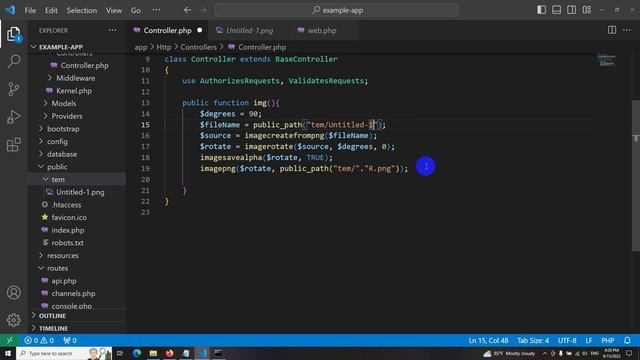Image resolution: width=640 pixels, height=360 pixels.
Task: Toggle primary side bar layout icon
Action: click(541, 10)
